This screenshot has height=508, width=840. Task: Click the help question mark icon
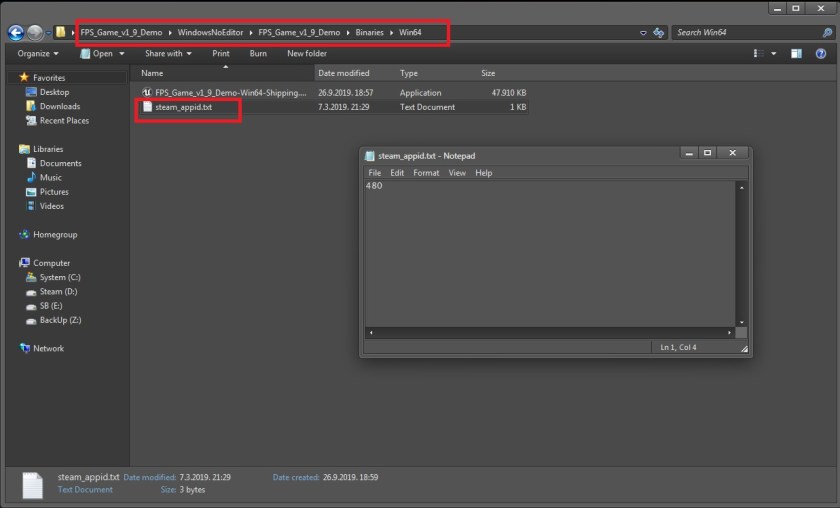coord(821,53)
